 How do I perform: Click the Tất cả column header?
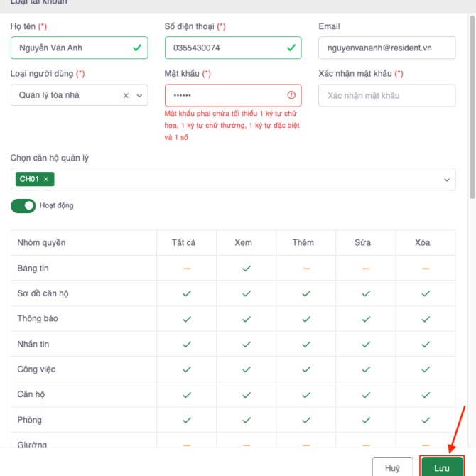(x=183, y=243)
